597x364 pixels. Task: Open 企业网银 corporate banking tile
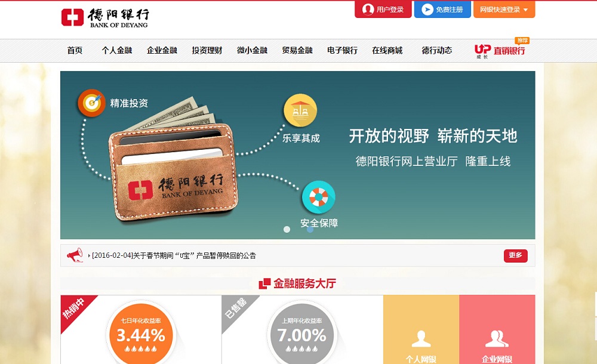497,329
